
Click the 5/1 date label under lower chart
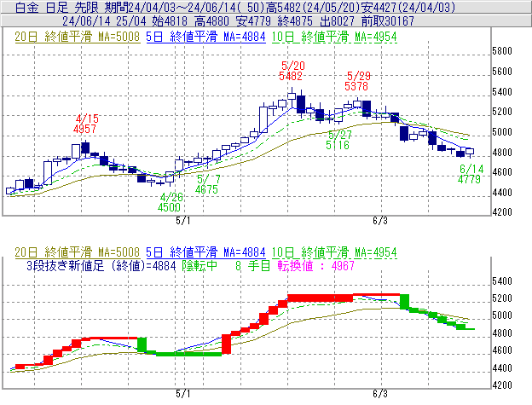tap(182, 394)
